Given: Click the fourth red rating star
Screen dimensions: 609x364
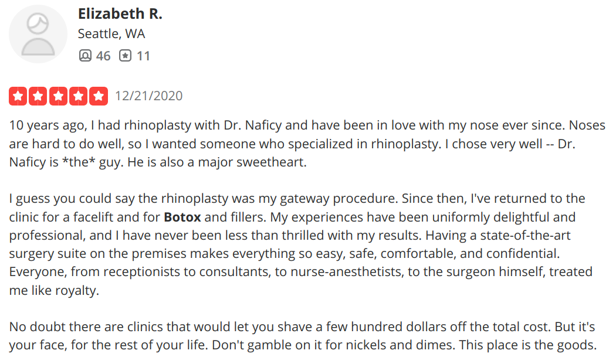Looking at the screenshot, I should 79,96.
